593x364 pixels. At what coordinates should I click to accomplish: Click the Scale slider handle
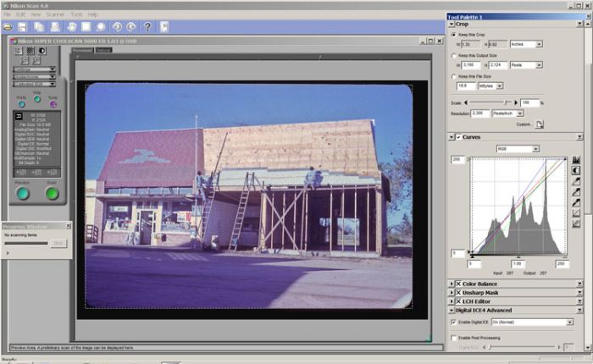507,102
